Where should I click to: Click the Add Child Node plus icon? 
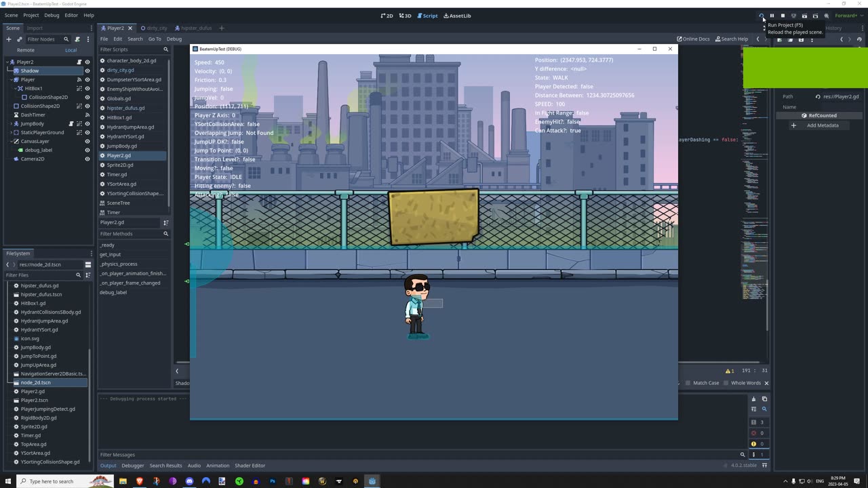[x=9, y=39]
